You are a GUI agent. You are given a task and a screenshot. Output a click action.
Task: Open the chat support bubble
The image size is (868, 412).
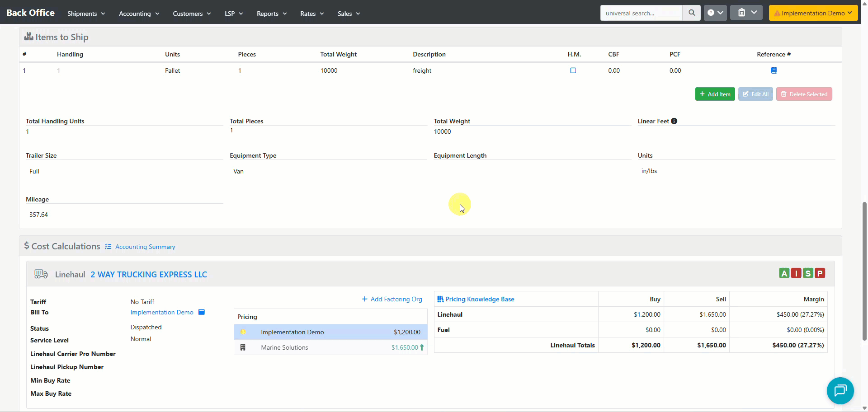(840, 390)
